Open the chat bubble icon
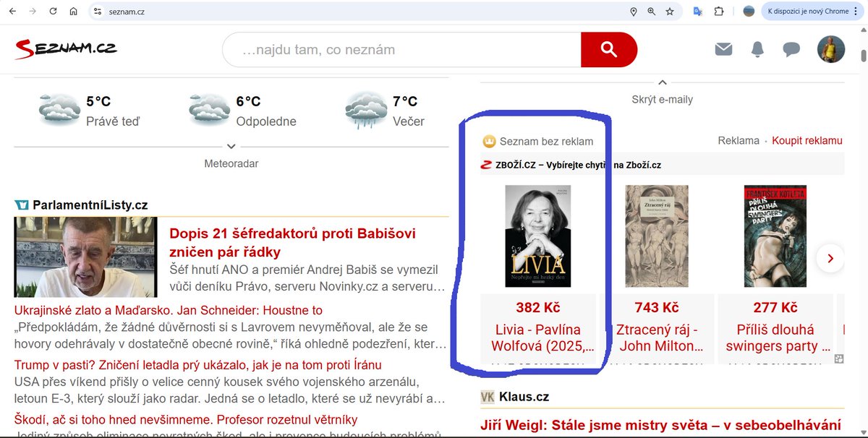 791,49
